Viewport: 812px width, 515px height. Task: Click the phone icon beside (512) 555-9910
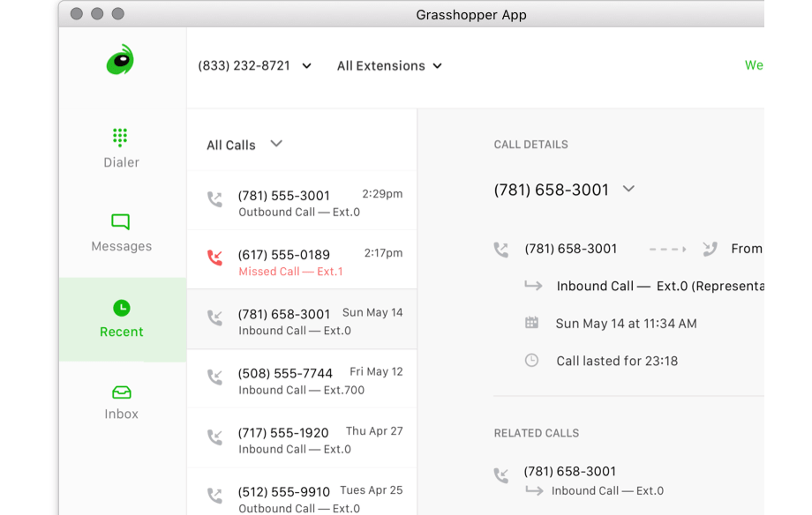pyautogui.click(x=214, y=496)
